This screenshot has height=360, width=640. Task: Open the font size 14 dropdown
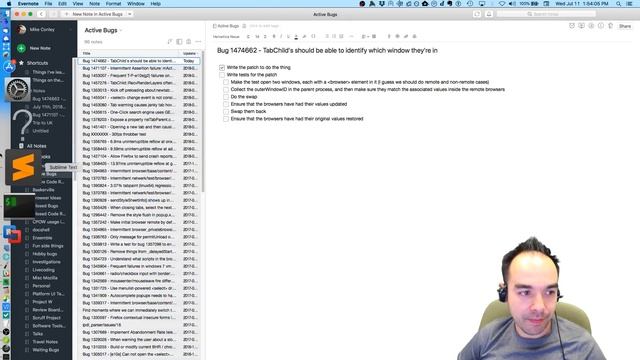(x=258, y=36)
